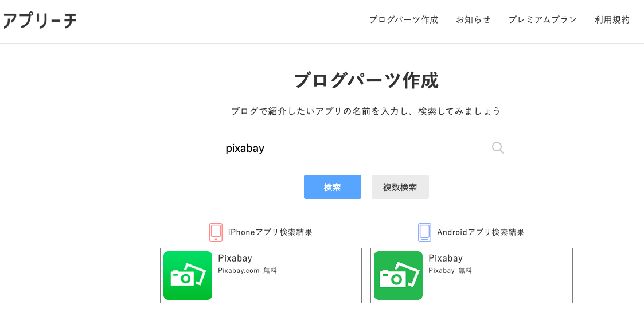The height and width of the screenshot is (320, 644).
Task: Focus the search field containing pixabay
Action: (366, 147)
